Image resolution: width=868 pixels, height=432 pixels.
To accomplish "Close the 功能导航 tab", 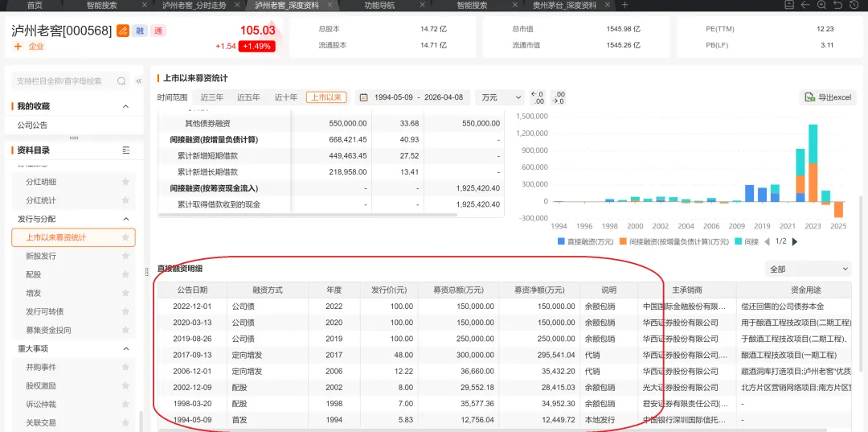I will click(423, 5).
